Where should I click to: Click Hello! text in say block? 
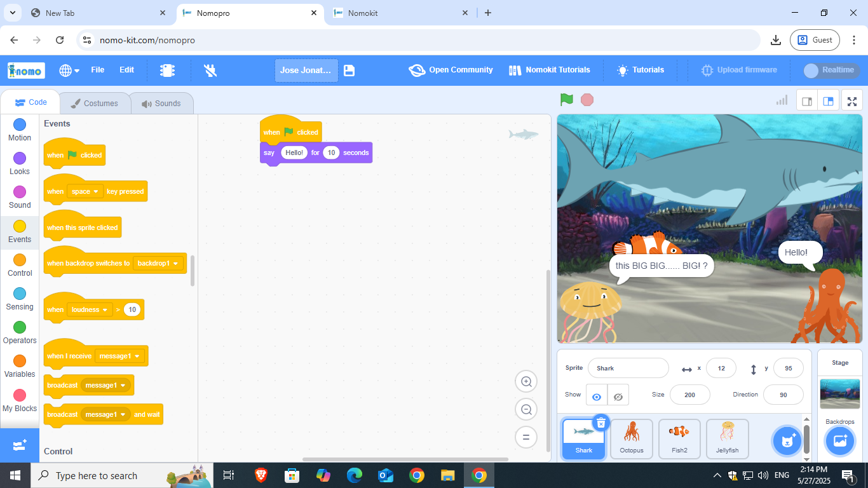coord(294,152)
